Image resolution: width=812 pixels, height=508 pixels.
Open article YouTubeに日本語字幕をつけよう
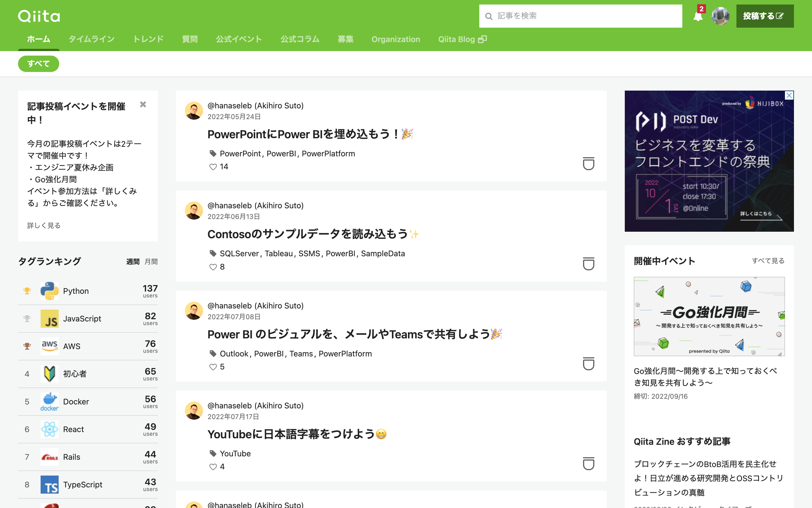coord(297,434)
